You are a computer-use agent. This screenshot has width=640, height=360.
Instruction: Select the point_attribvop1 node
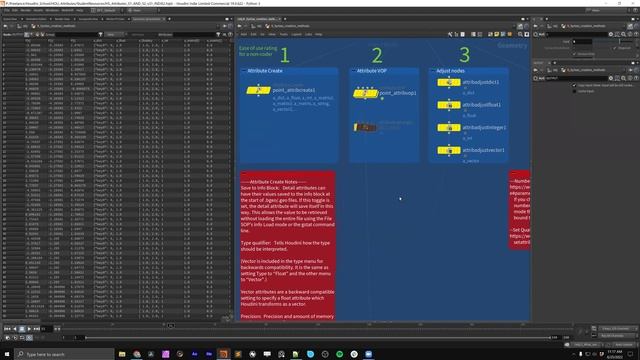[x=365, y=94]
